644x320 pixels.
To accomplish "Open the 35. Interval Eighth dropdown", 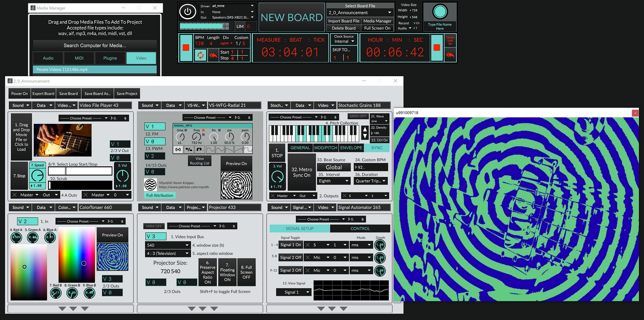I will 334,181.
